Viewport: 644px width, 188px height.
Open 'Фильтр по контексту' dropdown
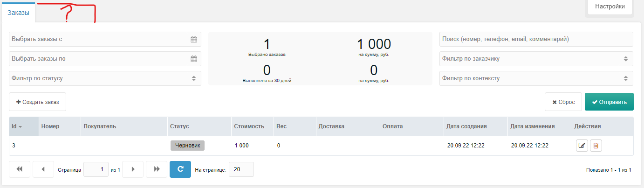point(536,78)
